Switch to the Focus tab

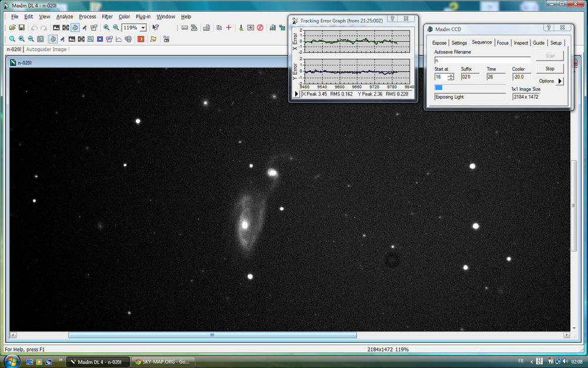[503, 43]
